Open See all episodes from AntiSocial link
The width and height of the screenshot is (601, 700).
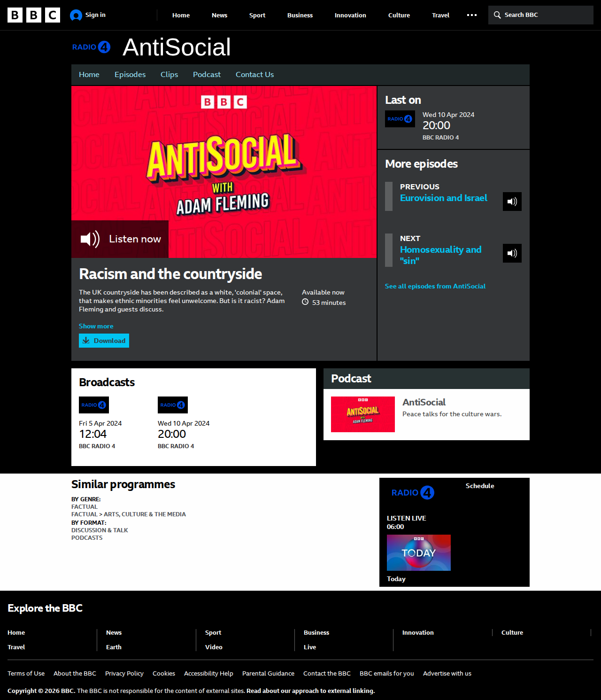(435, 286)
